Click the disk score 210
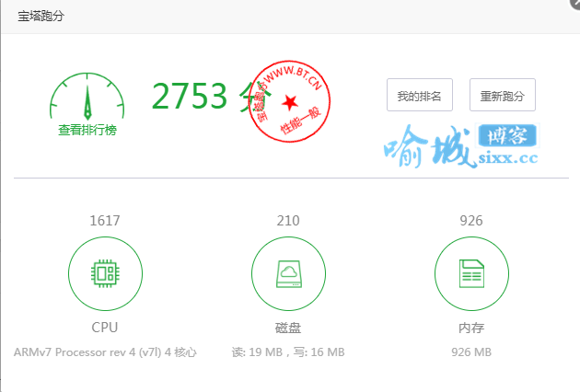 pos(288,221)
